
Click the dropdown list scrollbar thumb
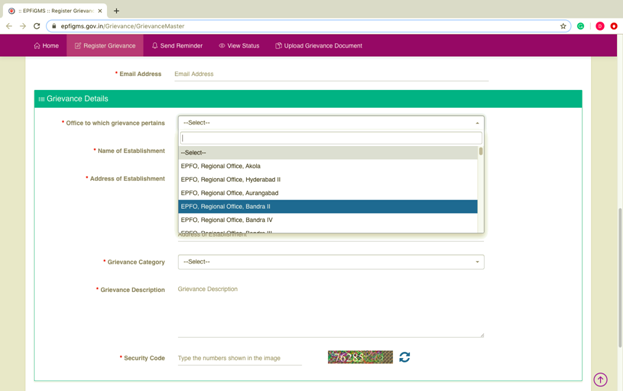[481, 151]
